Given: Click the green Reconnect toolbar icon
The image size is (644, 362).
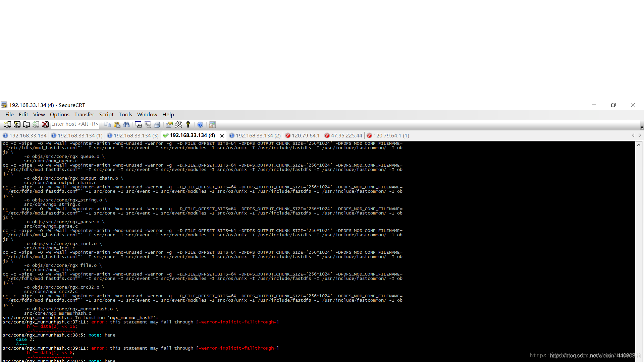Looking at the screenshot, I should 36,125.
